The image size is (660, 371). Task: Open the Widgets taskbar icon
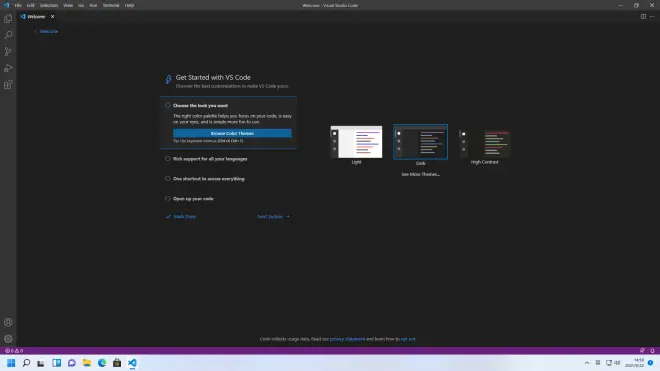56,363
